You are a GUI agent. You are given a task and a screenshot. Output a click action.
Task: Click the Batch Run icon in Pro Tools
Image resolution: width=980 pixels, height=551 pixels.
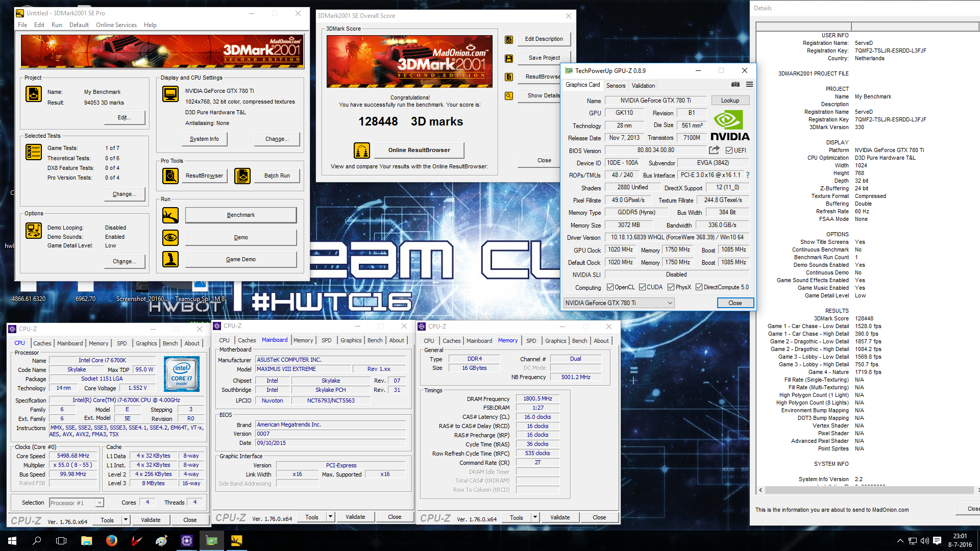point(242,176)
